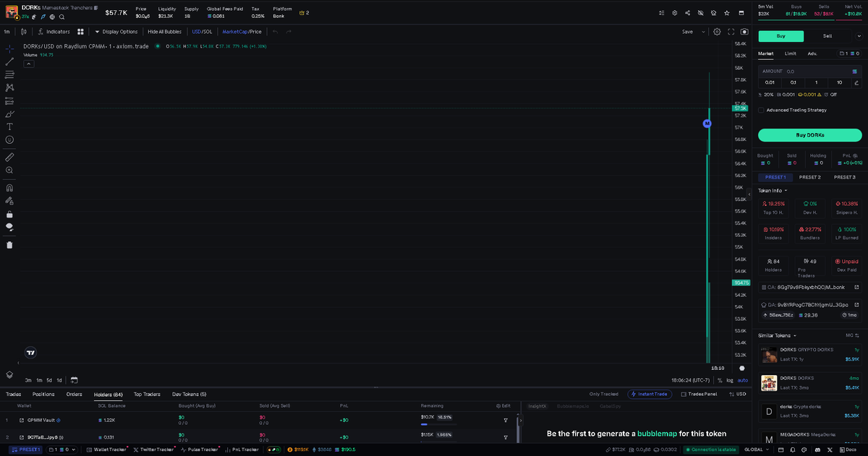
Task: Toggle MarketCap/Price chart mode
Action: click(242, 32)
